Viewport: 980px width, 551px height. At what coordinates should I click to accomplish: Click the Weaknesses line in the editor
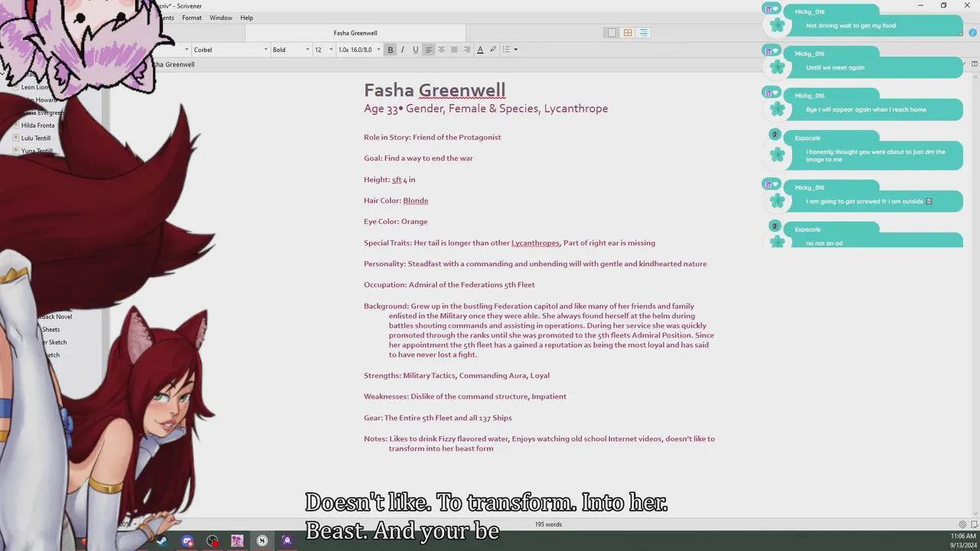465,396
